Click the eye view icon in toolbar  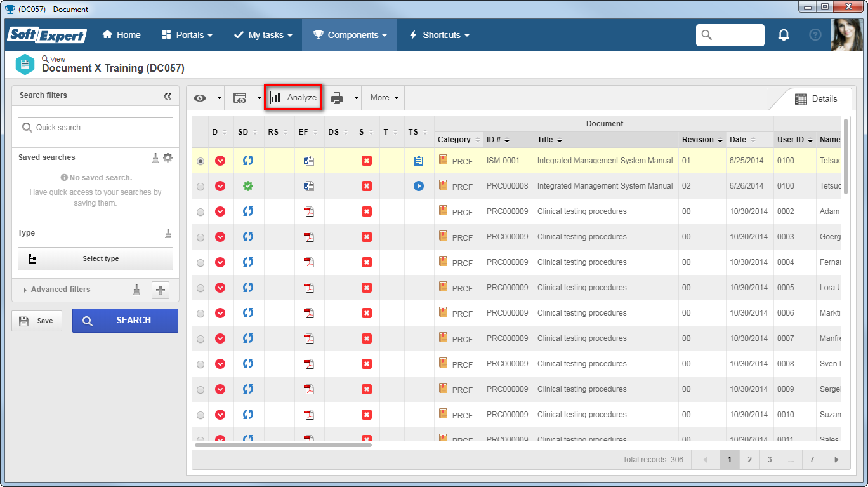pos(200,98)
